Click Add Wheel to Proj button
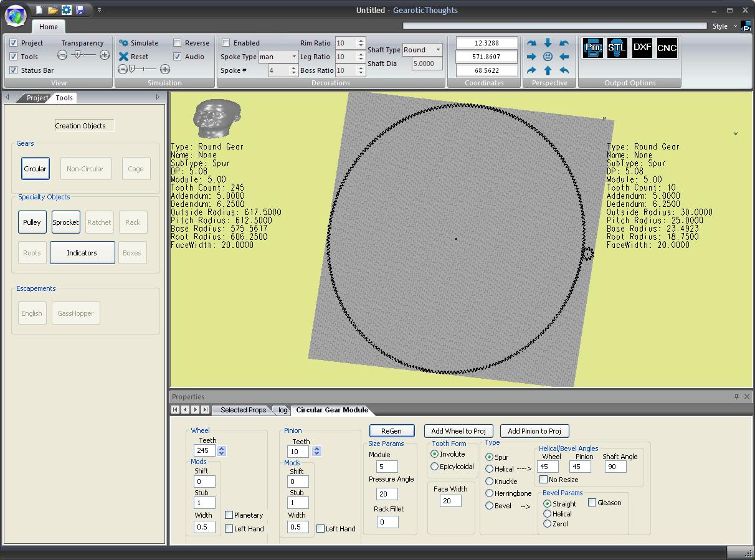The height and width of the screenshot is (560, 755). (458, 431)
